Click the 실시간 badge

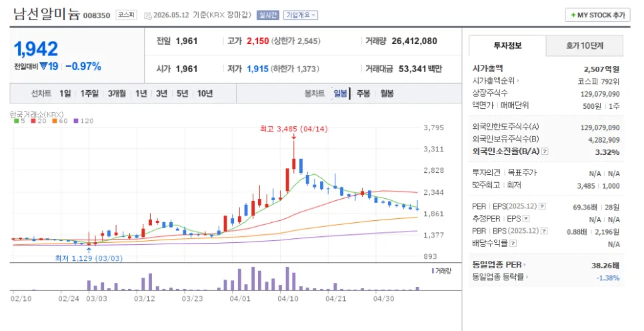[x=268, y=15]
